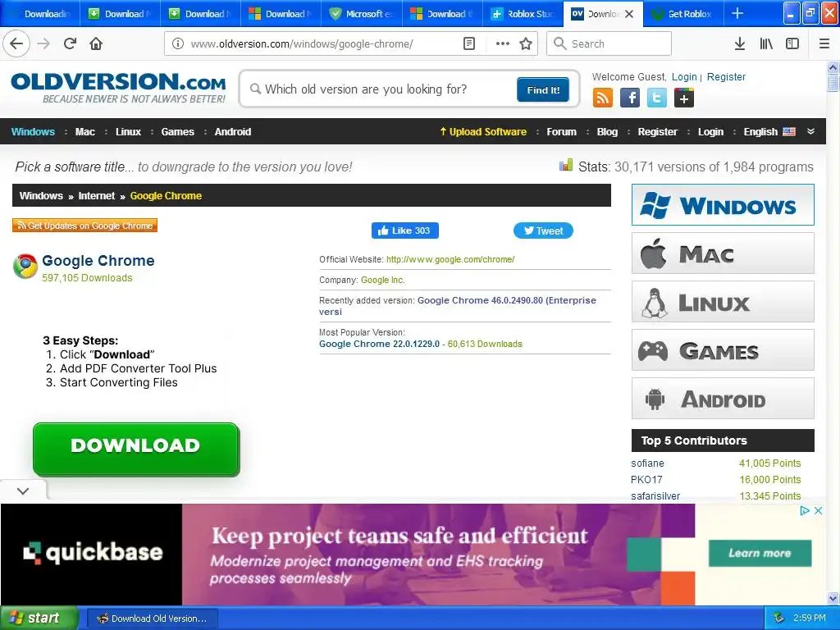This screenshot has width=840, height=630.
Task: Go back with the browser back arrow
Action: coord(16,43)
